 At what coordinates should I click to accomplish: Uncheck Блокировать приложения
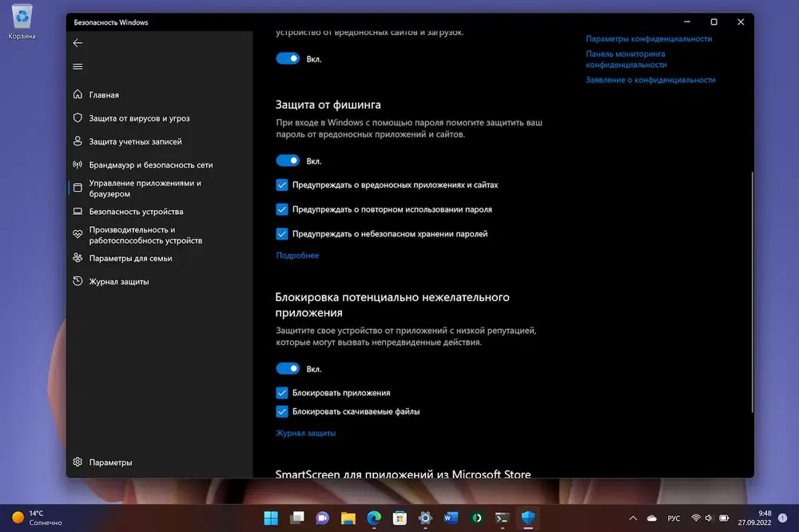point(282,393)
